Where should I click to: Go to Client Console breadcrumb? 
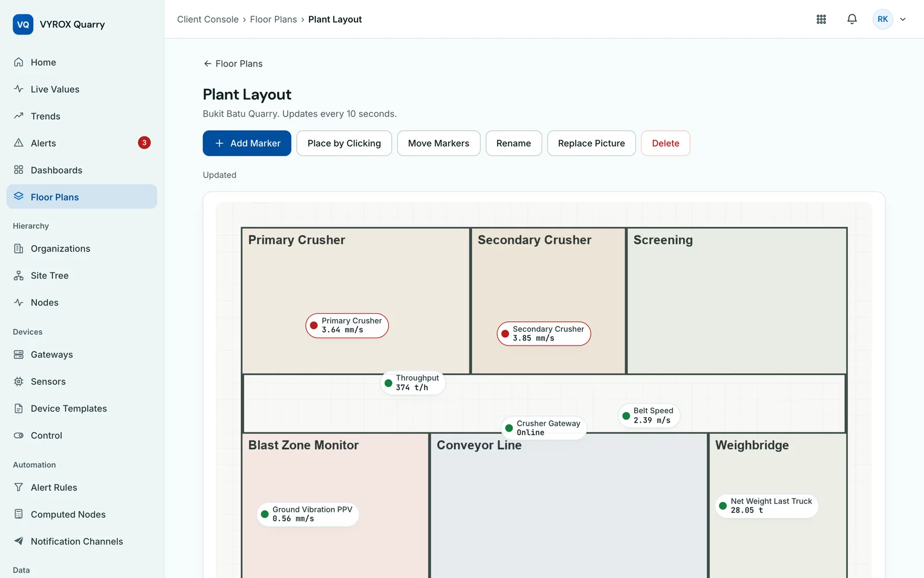click(208, 19)
